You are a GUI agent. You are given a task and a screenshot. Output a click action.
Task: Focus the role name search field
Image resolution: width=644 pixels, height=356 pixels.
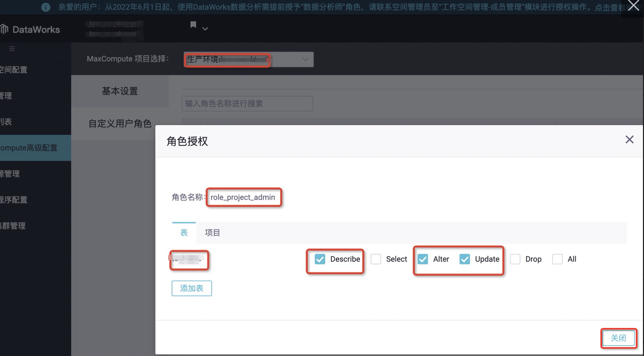click(x=247, y=104)
